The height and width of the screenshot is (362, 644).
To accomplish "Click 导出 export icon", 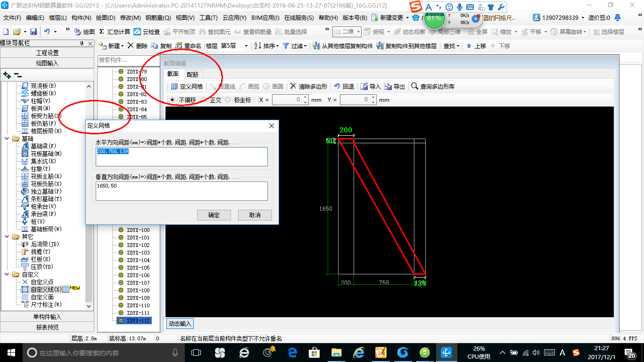I will (395, 86).
